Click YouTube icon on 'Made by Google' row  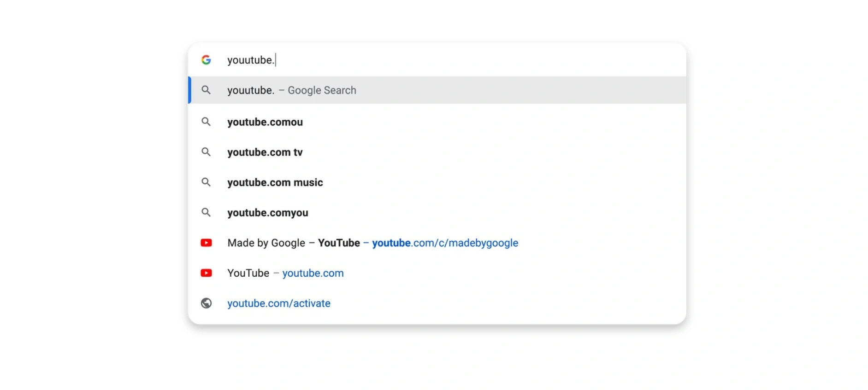206,243
